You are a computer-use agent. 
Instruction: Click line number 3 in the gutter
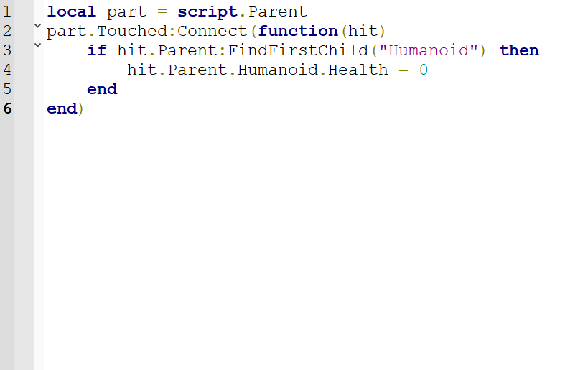7,51
